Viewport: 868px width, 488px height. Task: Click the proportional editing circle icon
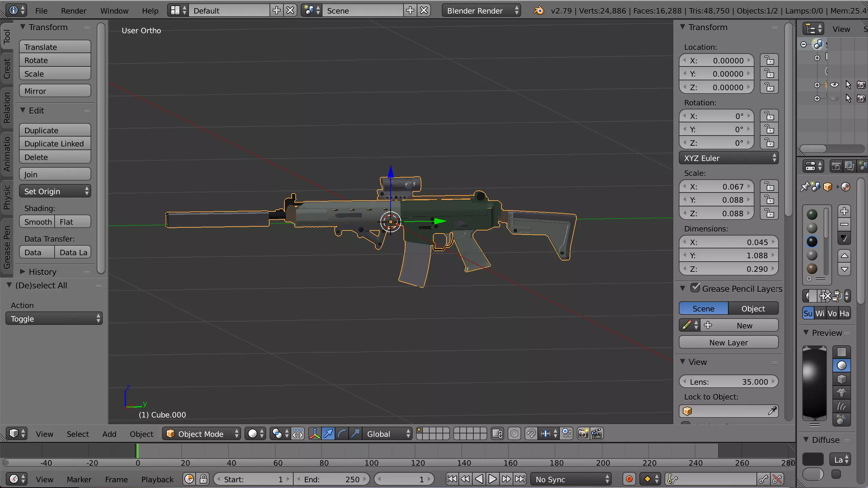tap(514, 434)
